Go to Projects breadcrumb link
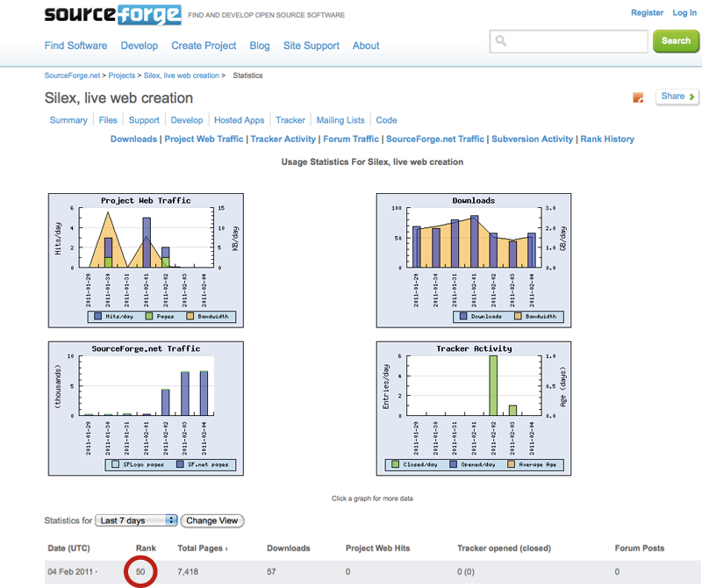This screenshot has width=702, height=588. [121, 75]
